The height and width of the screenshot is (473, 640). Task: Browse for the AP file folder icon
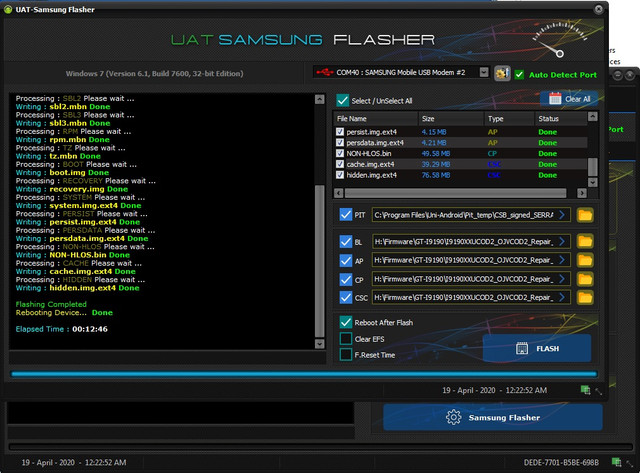tap(585, 260)
